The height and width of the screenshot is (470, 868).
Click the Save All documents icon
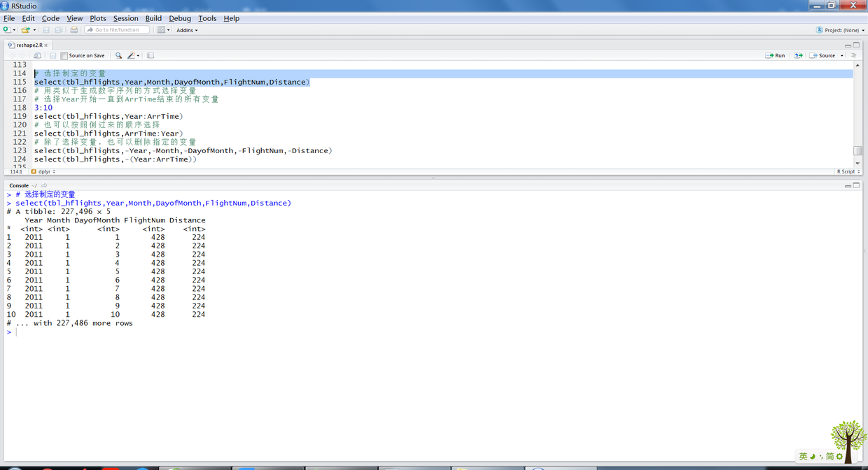click(x=59, y=30)
